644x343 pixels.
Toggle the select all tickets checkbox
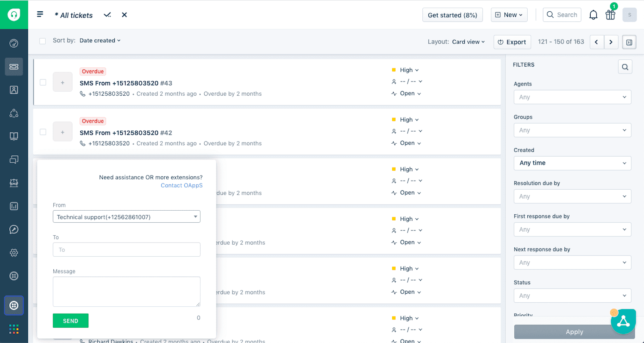(42, 41)
